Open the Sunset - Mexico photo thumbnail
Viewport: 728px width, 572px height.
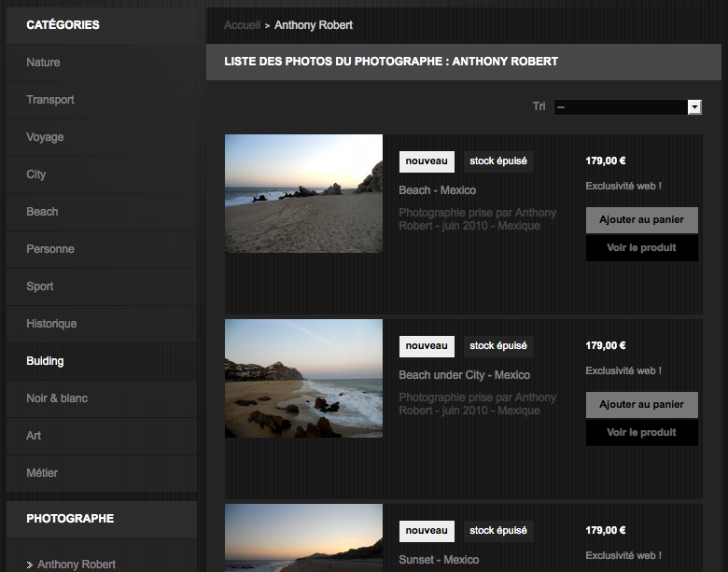click(x=303, y=538)
